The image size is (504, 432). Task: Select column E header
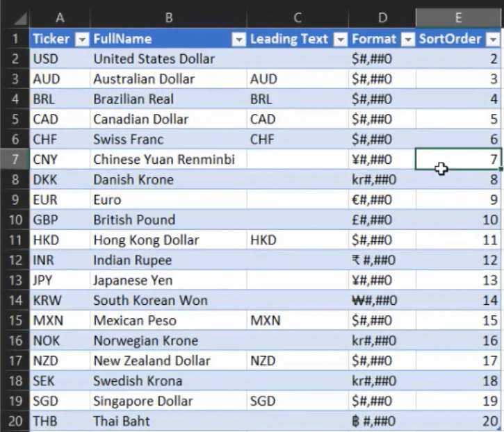(x=458, y=18)
